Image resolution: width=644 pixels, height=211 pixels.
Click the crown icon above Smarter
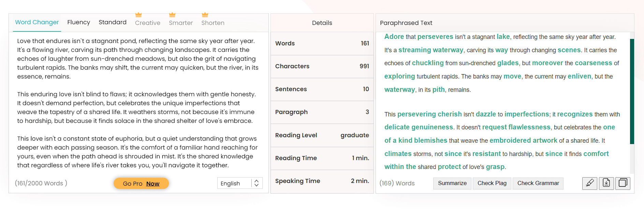tap(172, 15)
